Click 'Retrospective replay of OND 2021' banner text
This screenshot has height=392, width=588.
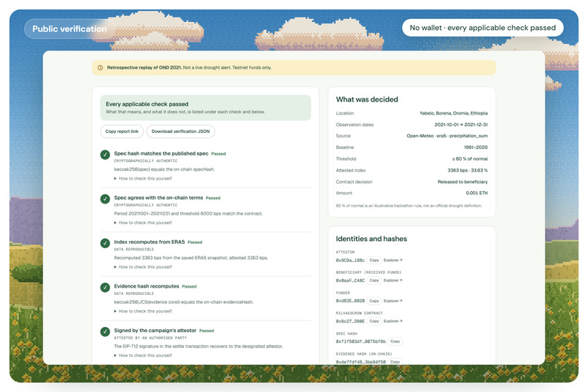pyautogui.click(x=144, y=68)
